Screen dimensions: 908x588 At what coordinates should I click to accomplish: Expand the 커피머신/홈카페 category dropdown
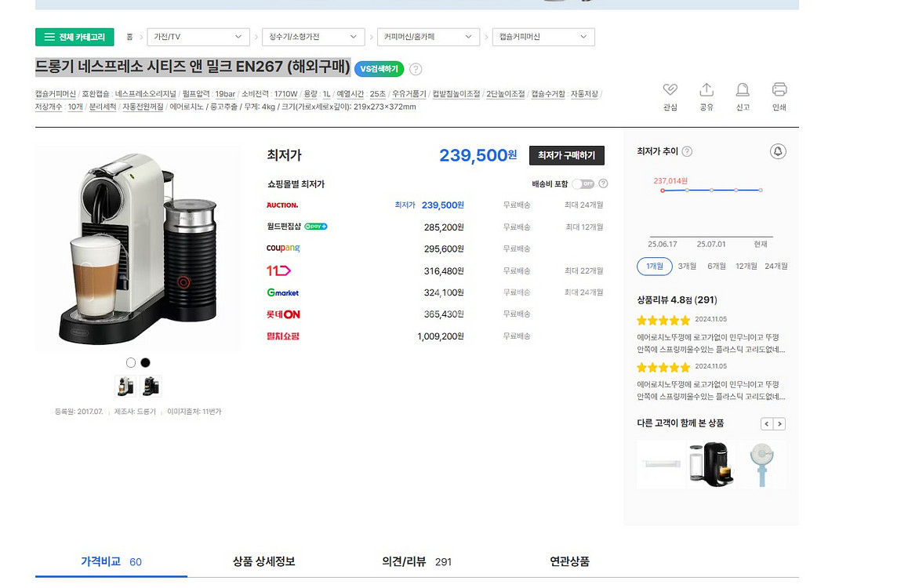(x=429, y=37)
